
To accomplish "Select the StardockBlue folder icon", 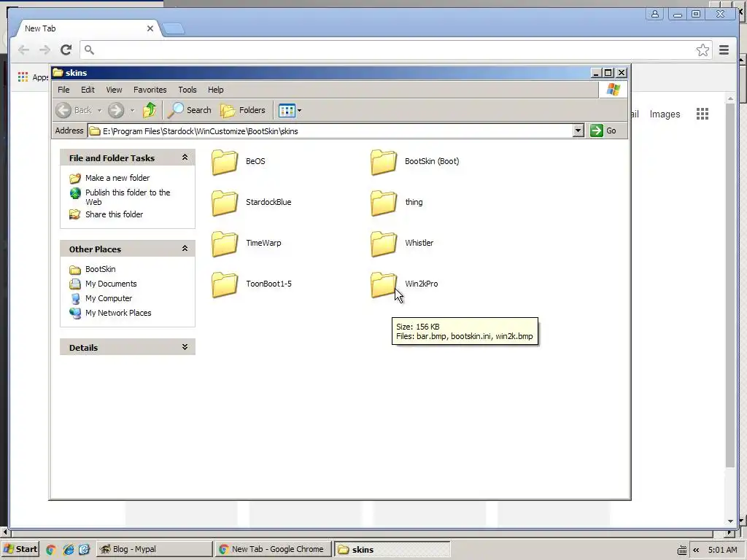I will [225, 203].
